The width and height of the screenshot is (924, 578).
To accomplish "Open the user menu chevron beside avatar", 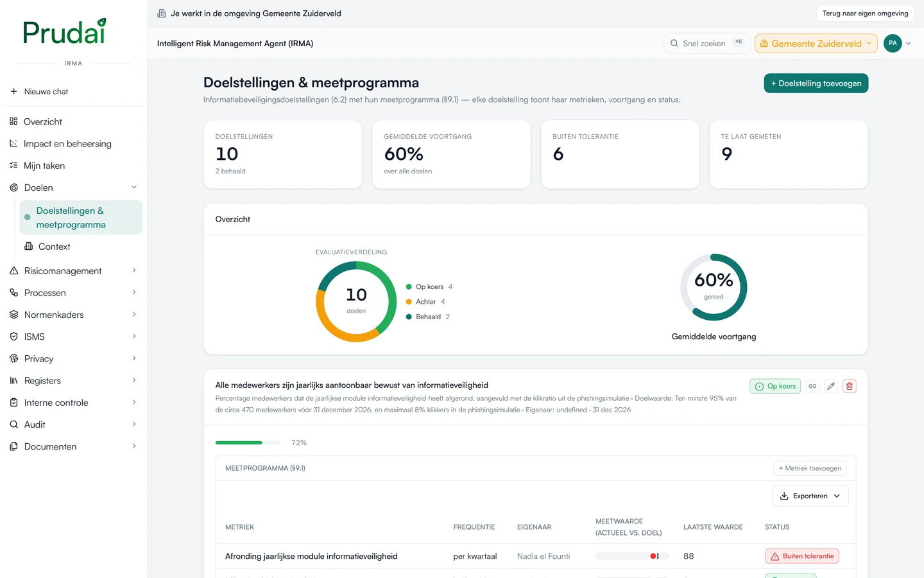I will point(909,44).
